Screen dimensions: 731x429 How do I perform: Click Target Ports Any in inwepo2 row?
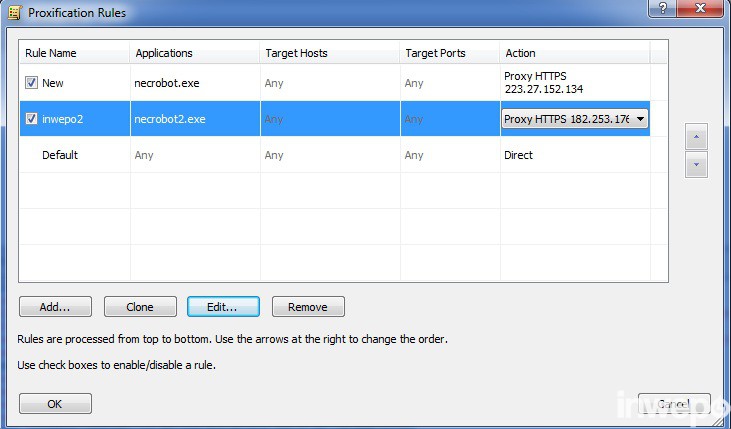pyautogui.click(x=414, y=119)
